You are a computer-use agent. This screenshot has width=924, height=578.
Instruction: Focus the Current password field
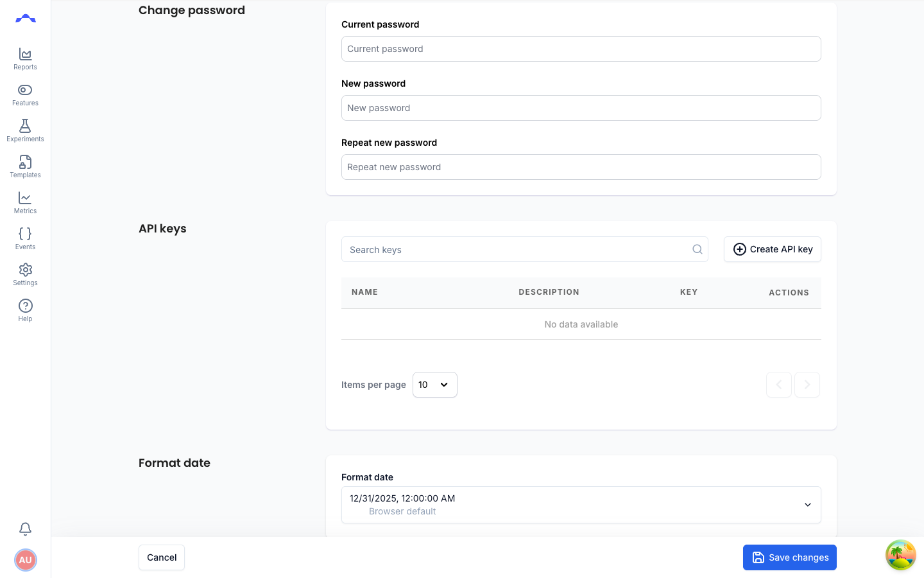coord(581,49)
